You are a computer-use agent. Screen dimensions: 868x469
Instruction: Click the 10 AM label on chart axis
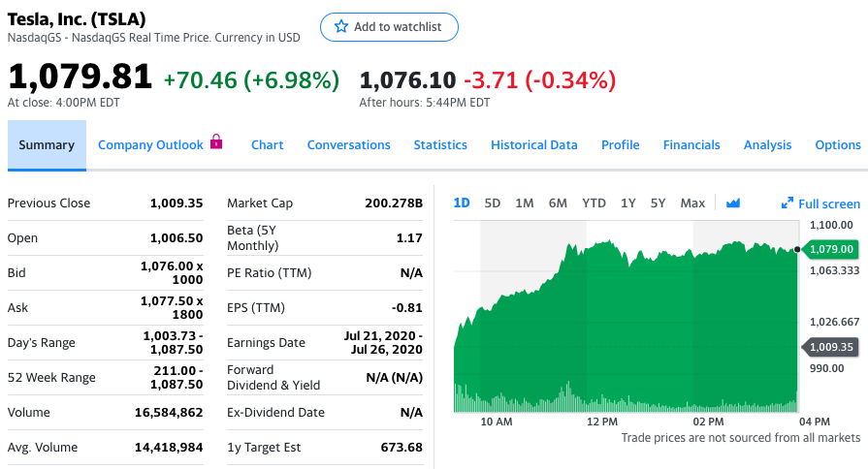coord(496,422)
